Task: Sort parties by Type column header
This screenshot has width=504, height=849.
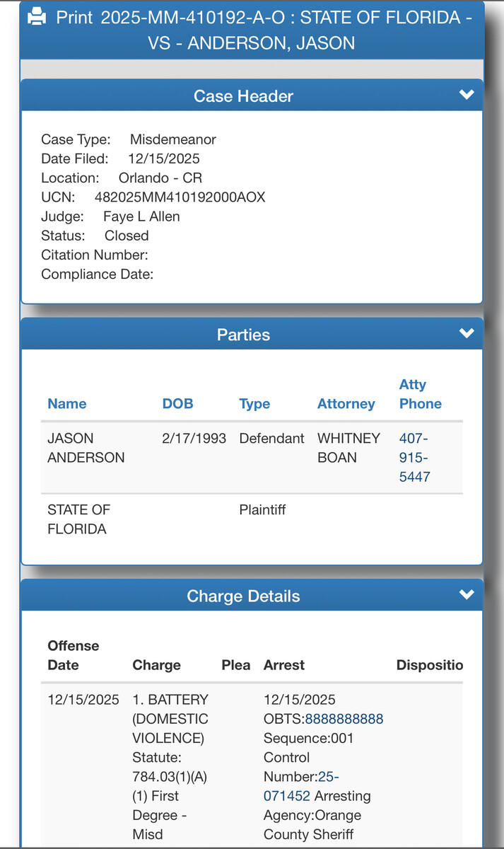Action: (254, 404)
